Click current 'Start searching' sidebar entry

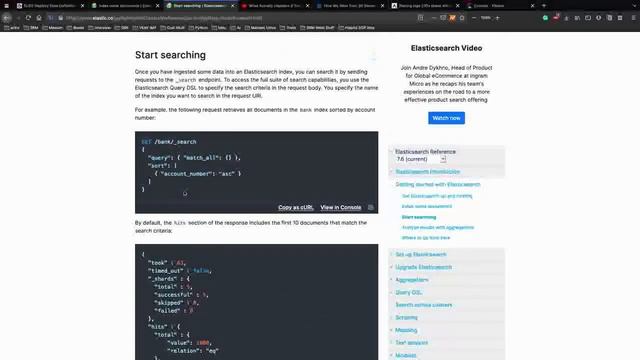tap(419, 217)
